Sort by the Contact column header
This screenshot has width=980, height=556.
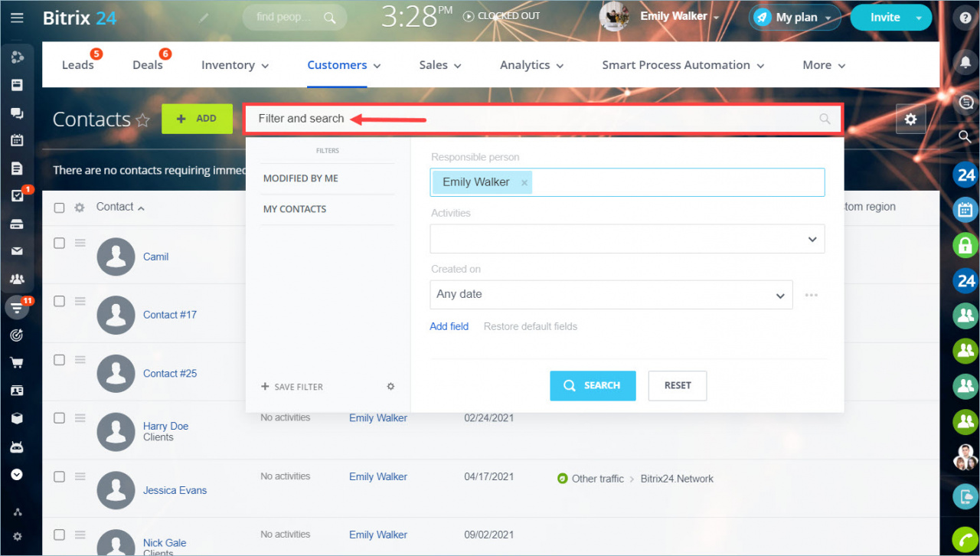[120, 207]
